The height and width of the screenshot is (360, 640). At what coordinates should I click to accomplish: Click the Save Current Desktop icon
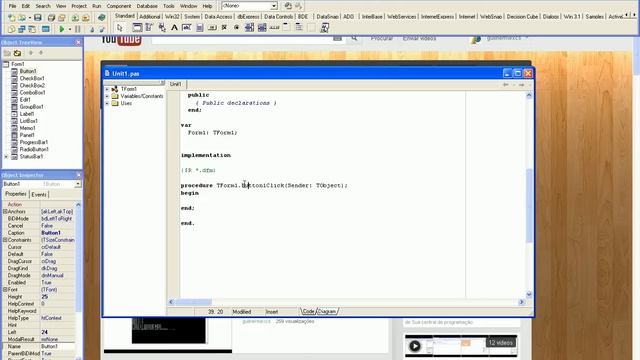tap(288, 6)
